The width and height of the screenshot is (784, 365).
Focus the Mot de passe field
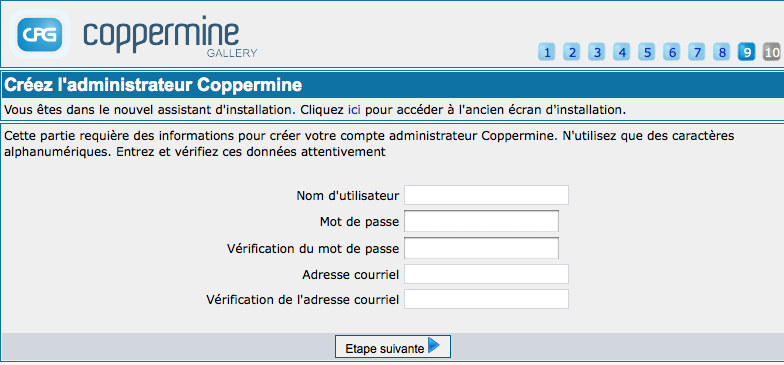482,221
